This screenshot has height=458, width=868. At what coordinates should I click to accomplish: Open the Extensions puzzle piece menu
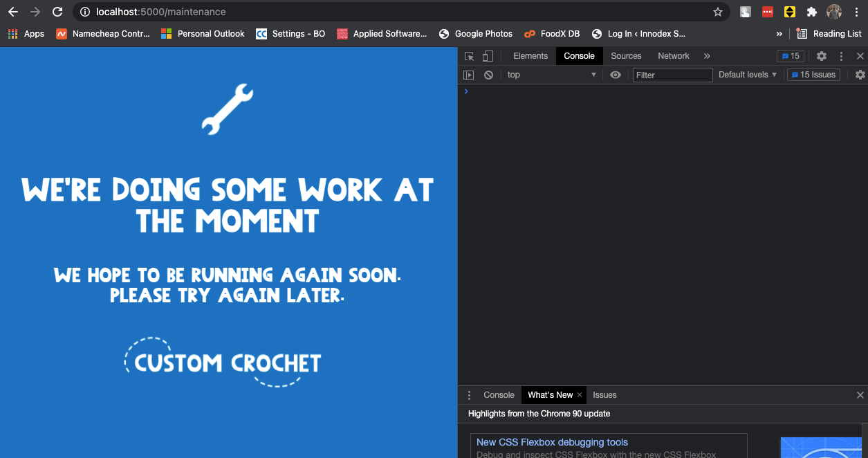[812, 12]
